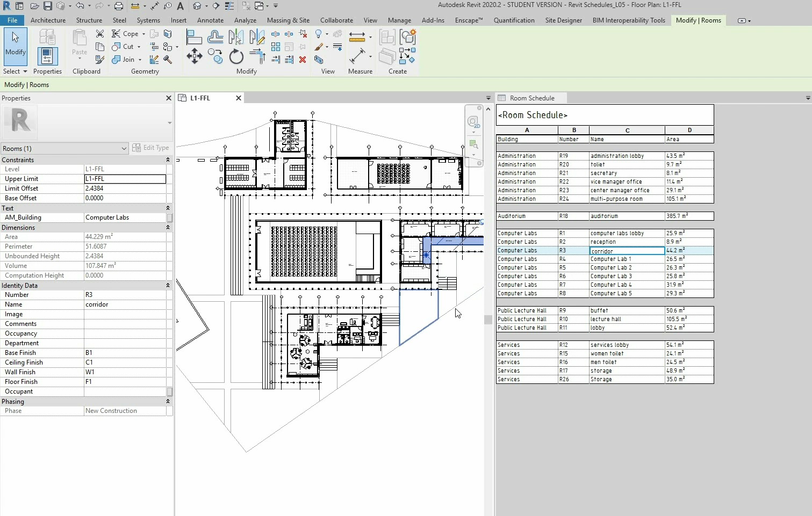812x516 pixels.
Task: Click the Print icon in quick access toolbar
Action: [x=119, y=6]
